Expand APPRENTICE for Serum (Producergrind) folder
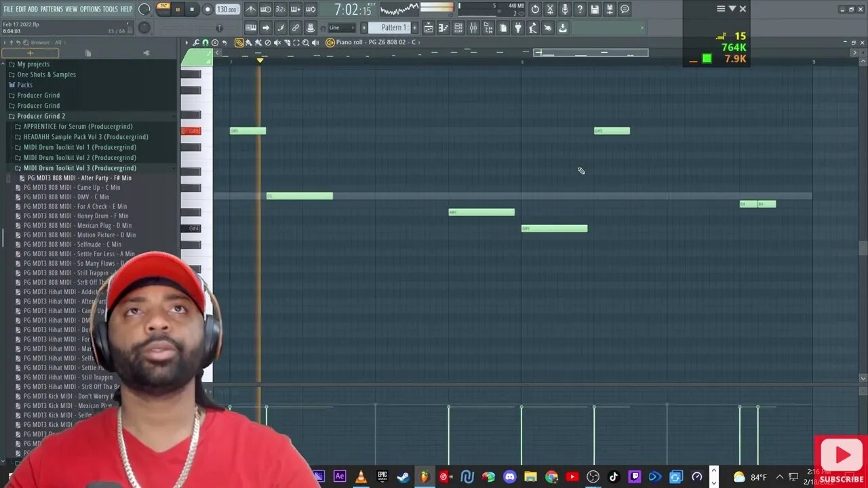This screenshot has width=868, height=488. tap(78, 127)
